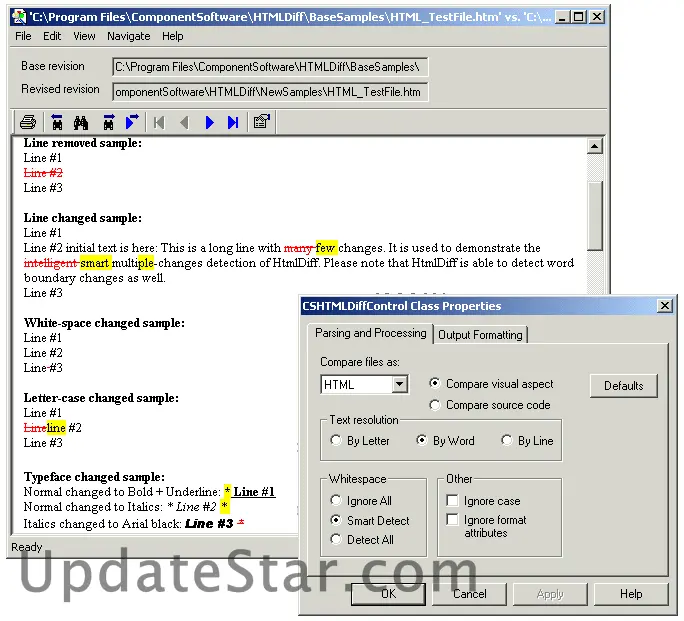The height and width of the screenshot is (621, 684).
Task: Click 'Line changed sample:' heading
Action: [83, 218]
